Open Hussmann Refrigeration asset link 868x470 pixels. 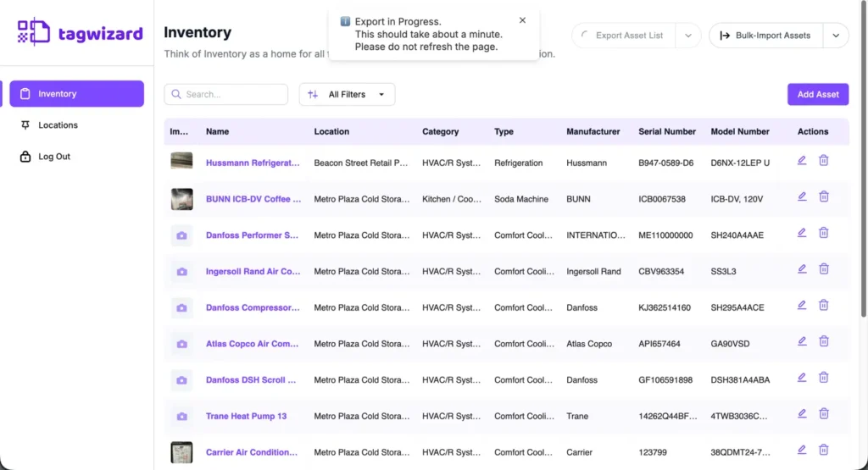coord(253,163)
